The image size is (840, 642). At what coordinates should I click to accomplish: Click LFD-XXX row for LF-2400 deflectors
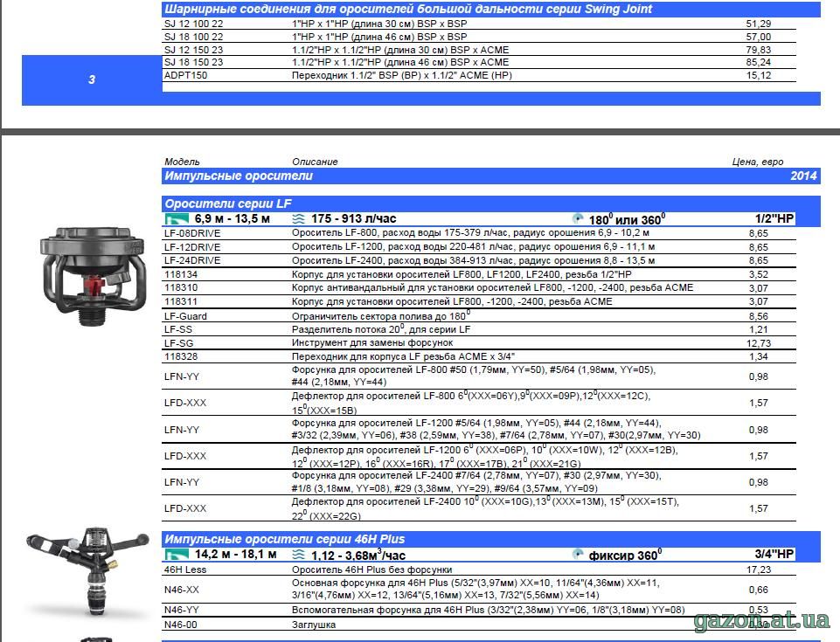[479, 508]
